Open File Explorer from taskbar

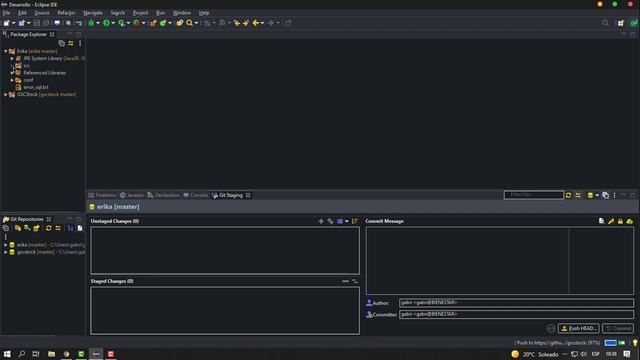[x=51, y=354]
